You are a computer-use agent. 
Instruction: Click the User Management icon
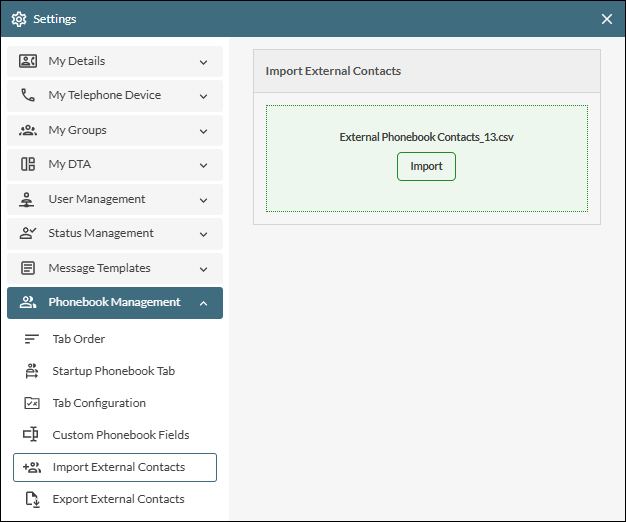point(28,200)
